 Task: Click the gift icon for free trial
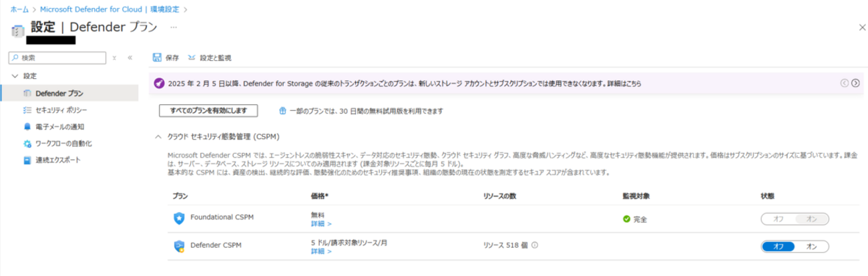click(x=282, y=110)
